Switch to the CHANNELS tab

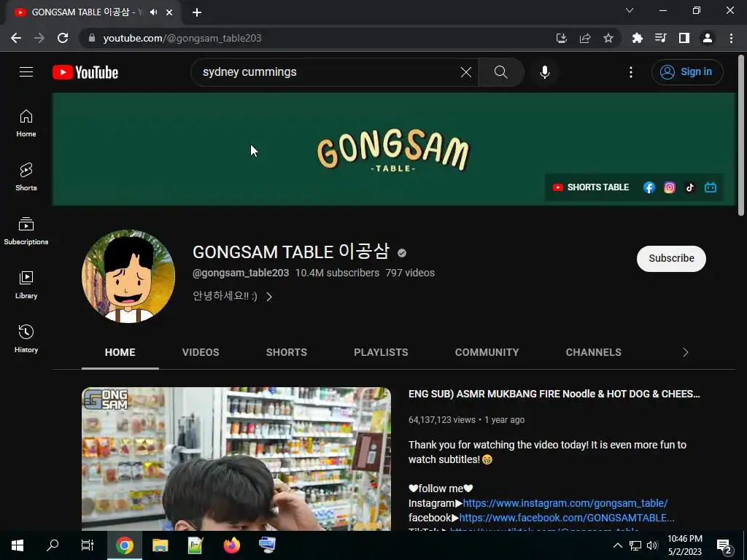[x=594, y=352]
